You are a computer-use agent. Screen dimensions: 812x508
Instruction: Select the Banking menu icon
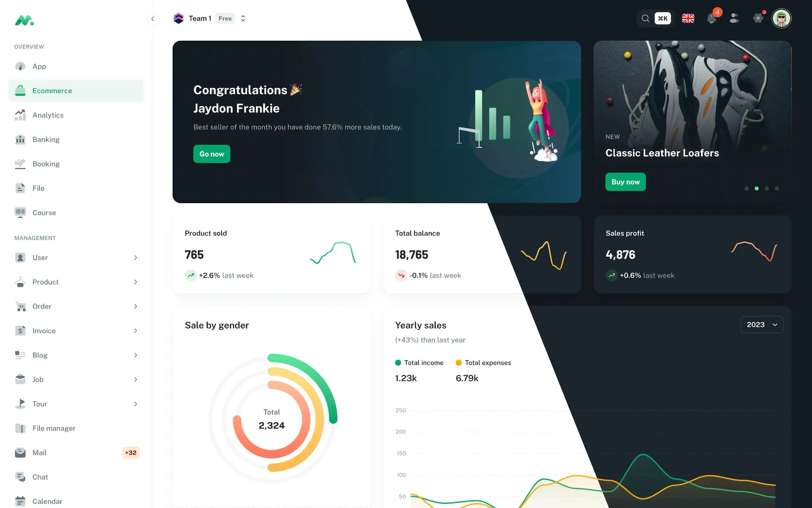[20, 139]
